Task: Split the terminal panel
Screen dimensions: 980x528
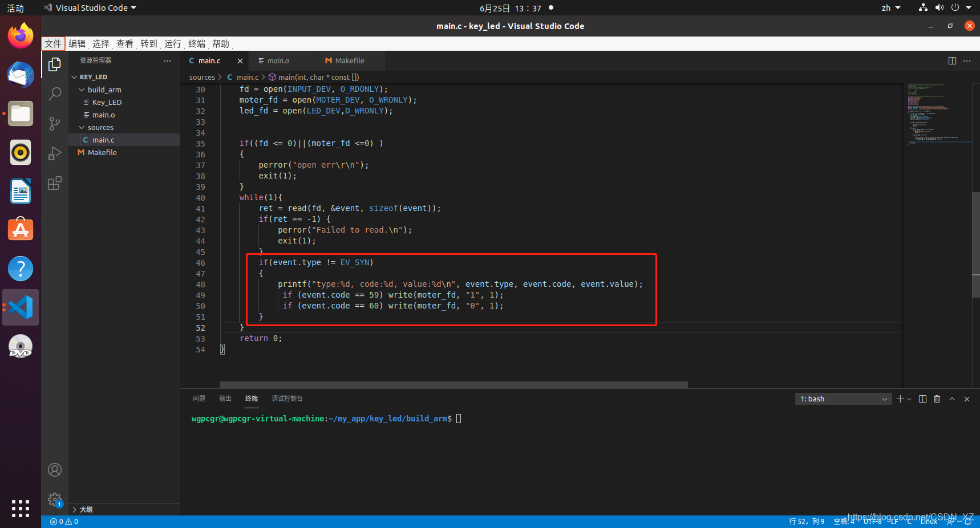Action: pos(923,399)
